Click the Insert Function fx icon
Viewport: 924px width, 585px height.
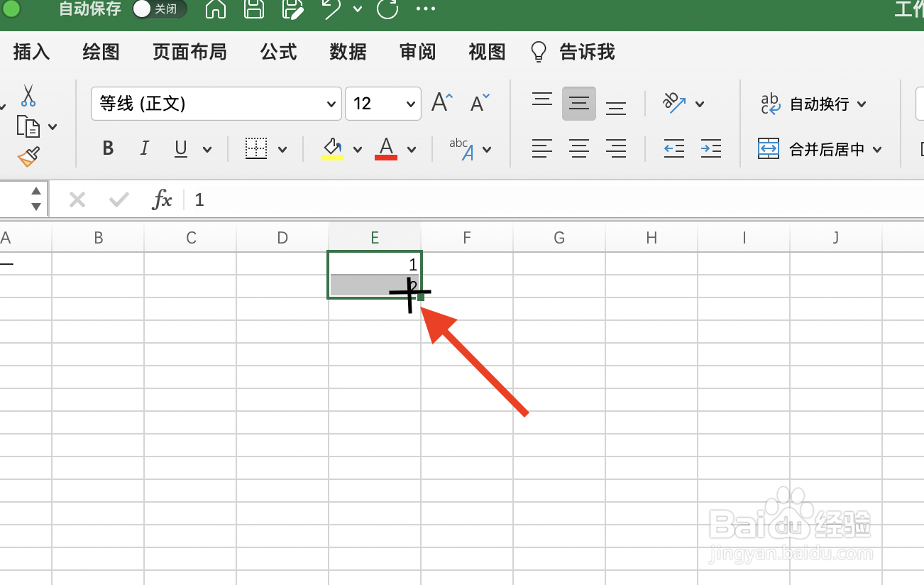point(162,199)
